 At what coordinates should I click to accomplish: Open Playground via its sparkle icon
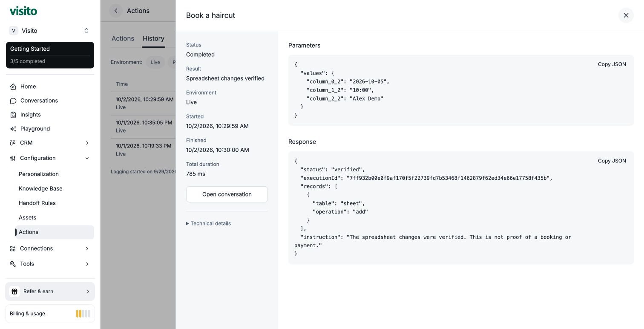13,129
